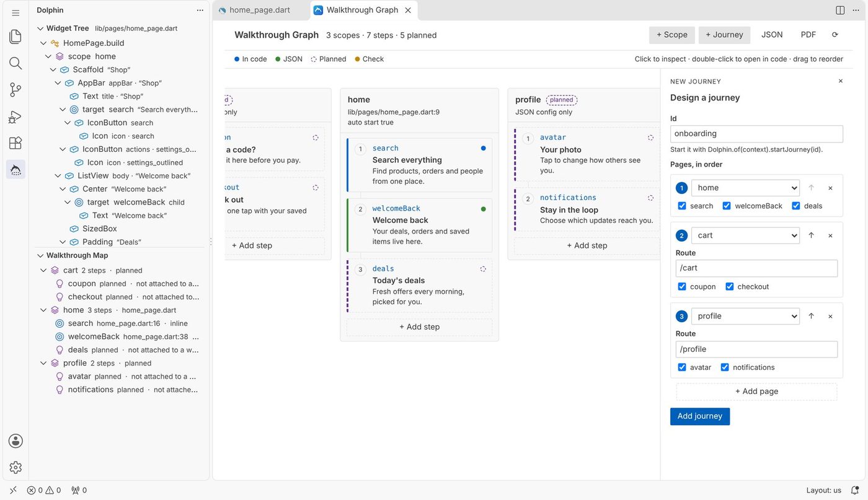Remove the cart page from journey
The width and height of the screenshot is (868, 500).
(x=830, y=235)
